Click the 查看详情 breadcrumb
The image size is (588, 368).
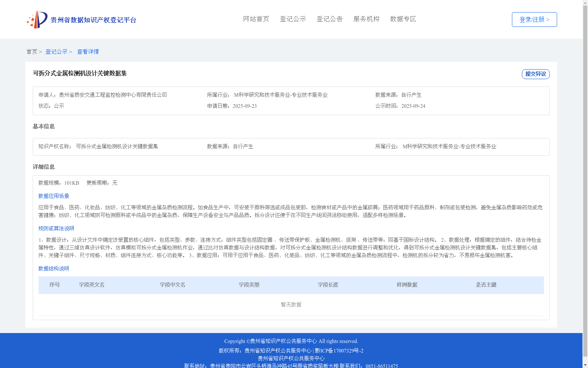(88, 52)
